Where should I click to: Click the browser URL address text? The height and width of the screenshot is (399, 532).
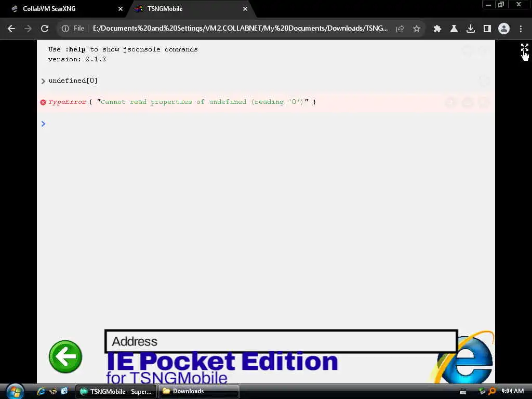[240, 29]
